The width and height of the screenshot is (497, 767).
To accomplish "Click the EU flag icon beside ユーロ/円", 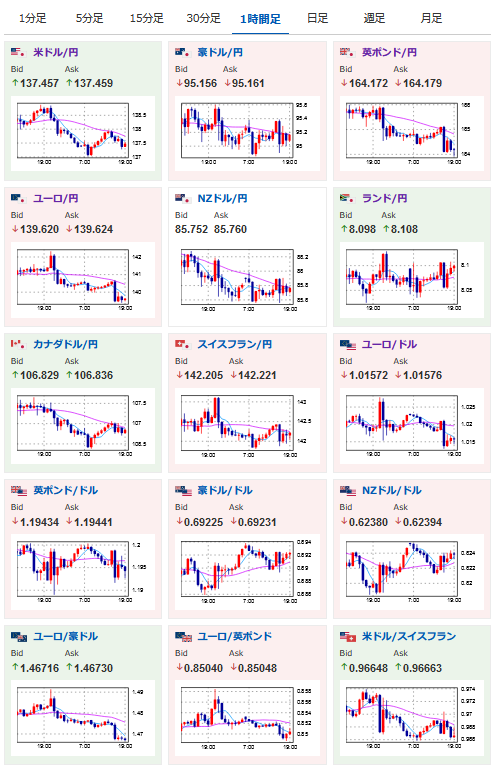I will tap(18, 198).
